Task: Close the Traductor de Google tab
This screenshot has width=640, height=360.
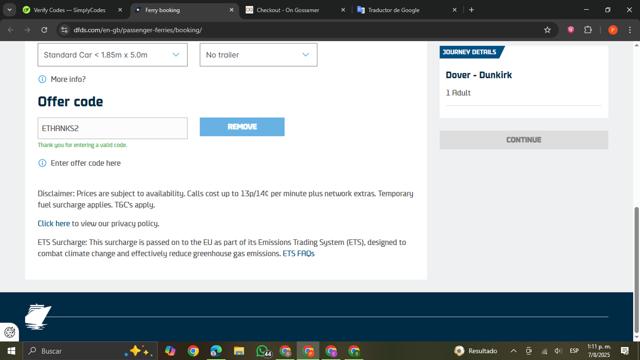Action: [x=454, y=10]
